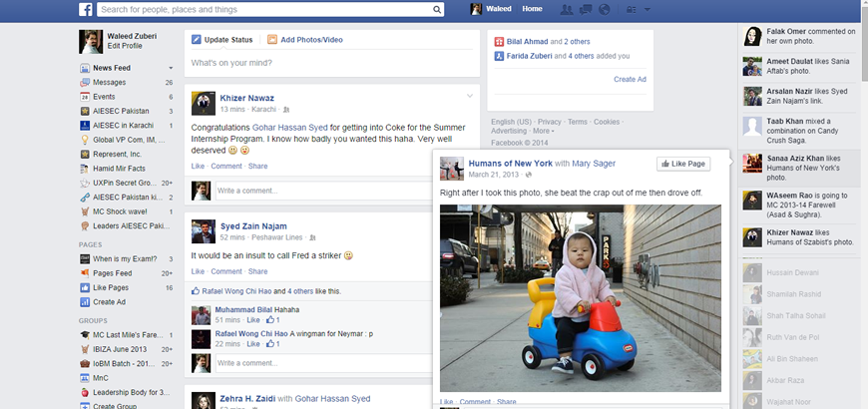Expand the More footer link menu
The height and width of the screenshot is (409, 868).
coord(542,131)
